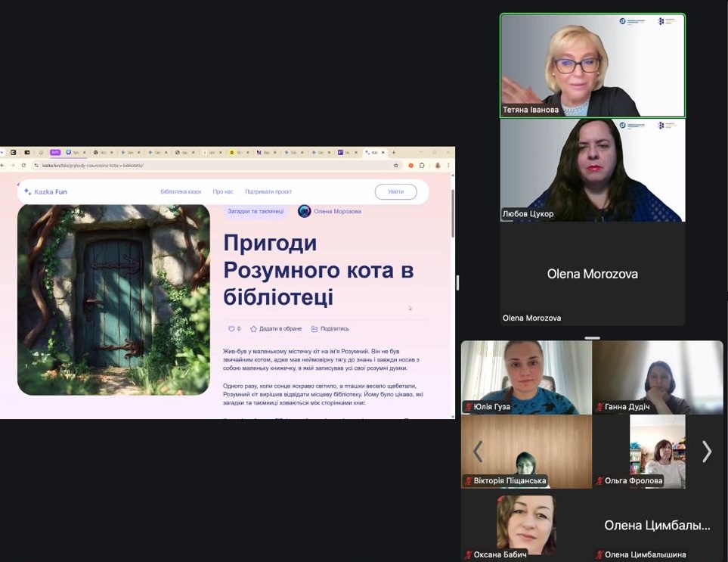
Task: Click the author avatar beside Олена Морозова
Action: click(304, 212)
